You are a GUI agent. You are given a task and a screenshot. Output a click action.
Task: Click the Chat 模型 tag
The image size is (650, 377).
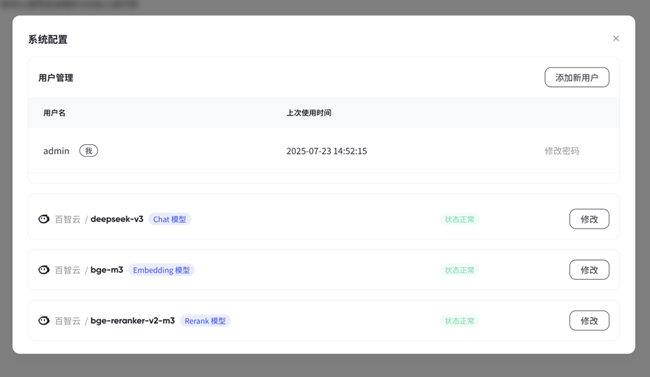(170, 219)
